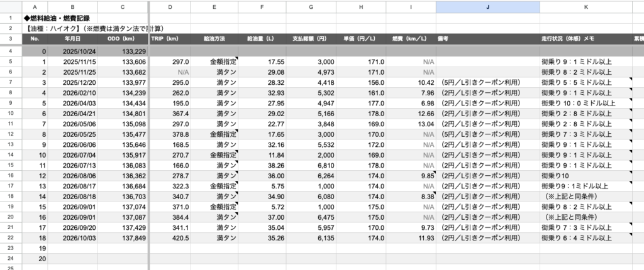Image resolution: width=644 pixels, height=270 pixels.
Task: Click fuel economy cell 9.85
Action: click(x=411, y=176)
